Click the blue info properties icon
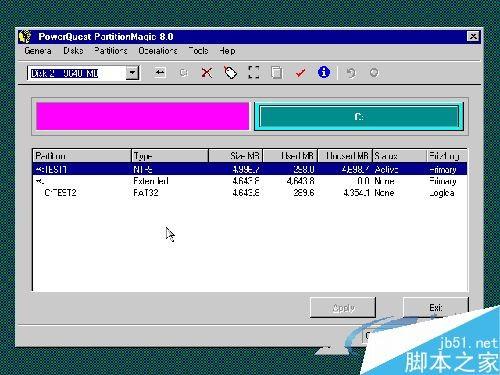Image resolution: width=500 pixels, height=375 pixels. [324, 72]
